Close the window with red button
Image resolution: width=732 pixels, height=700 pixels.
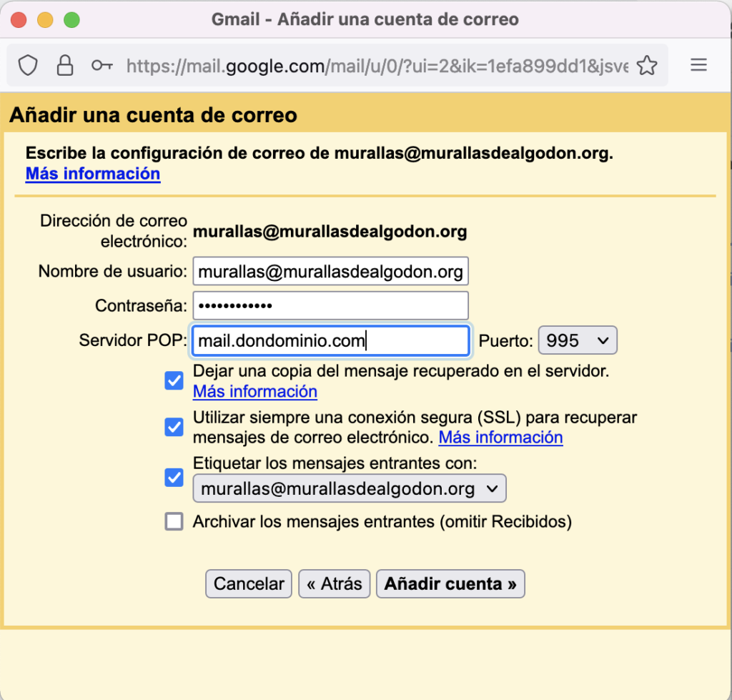[19, 20]
